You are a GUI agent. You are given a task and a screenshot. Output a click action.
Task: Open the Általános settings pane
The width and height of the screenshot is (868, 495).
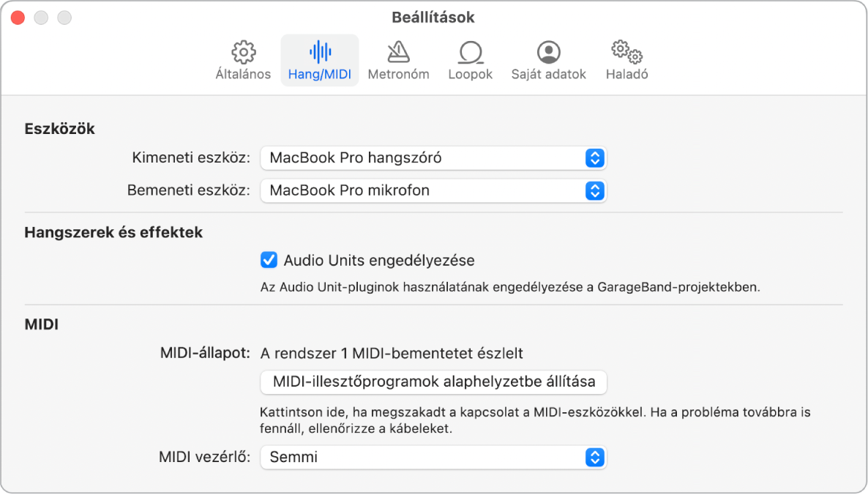tap(242, 60)
